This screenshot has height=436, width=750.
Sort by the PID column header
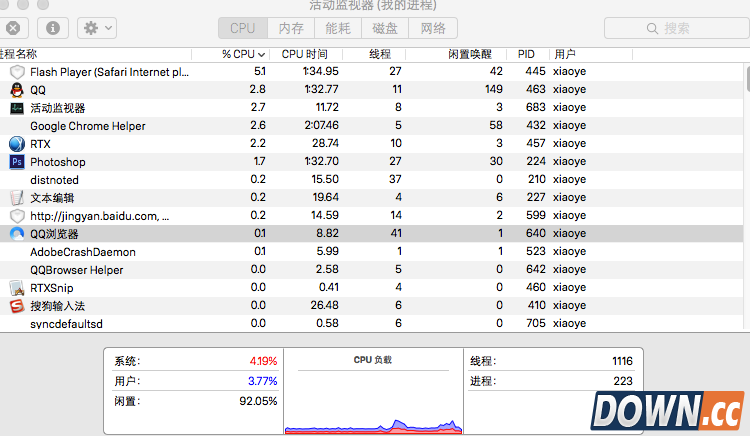526,54
